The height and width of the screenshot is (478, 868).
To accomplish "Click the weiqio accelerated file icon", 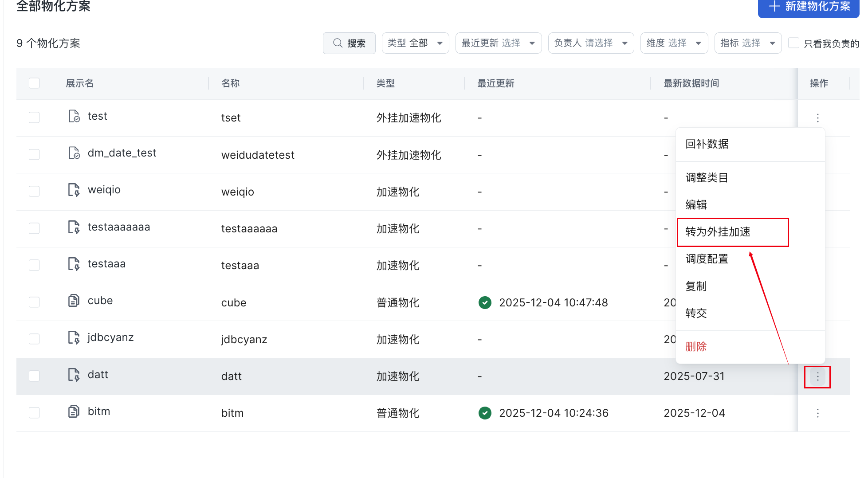I will (x=74, y=190).
